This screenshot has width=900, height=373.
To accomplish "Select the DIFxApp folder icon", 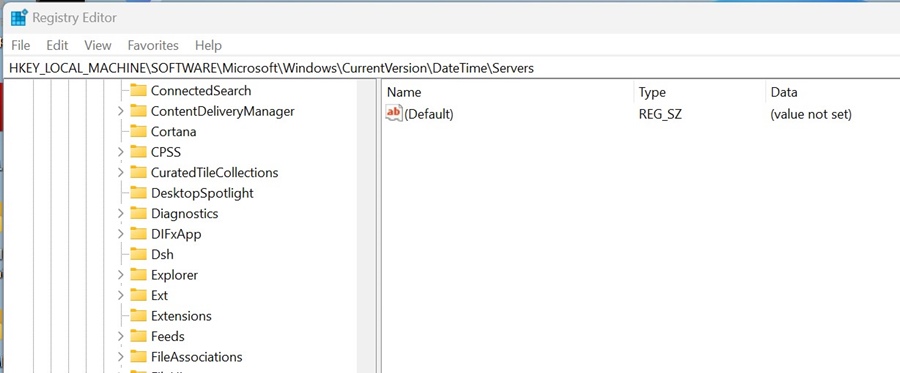I will pos(138,234).
